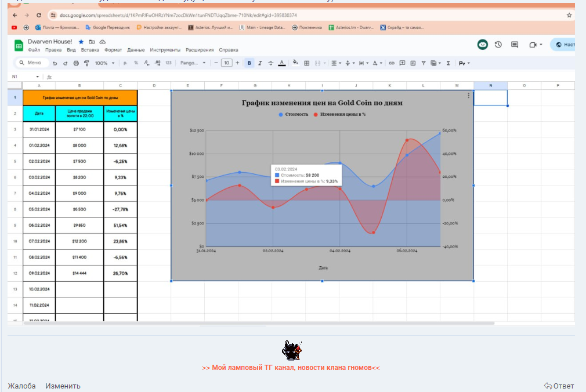
Task: Open the font family dropdown
Action: pyautogui.click(x=193, y=63)
